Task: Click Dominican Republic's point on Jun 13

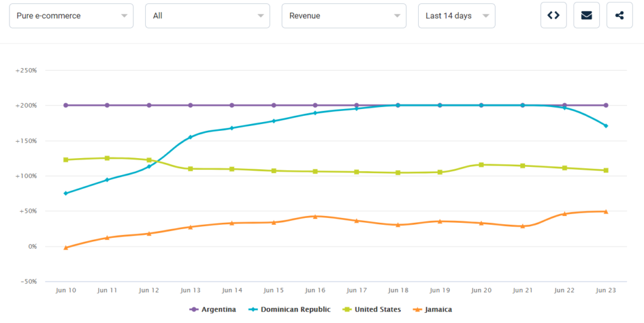Action: click(191, 137)
